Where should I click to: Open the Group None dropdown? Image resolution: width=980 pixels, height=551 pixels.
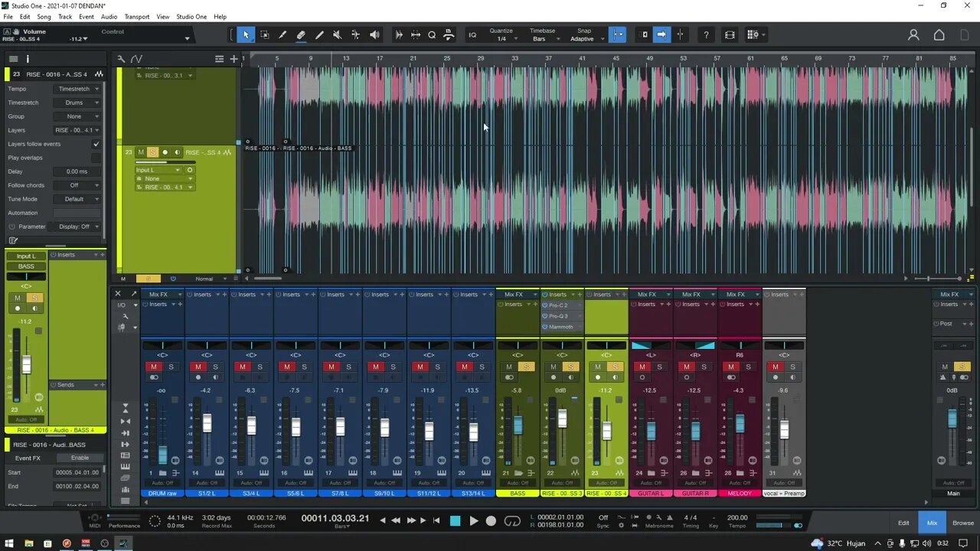pyautogui.click(x=77, y=116)
